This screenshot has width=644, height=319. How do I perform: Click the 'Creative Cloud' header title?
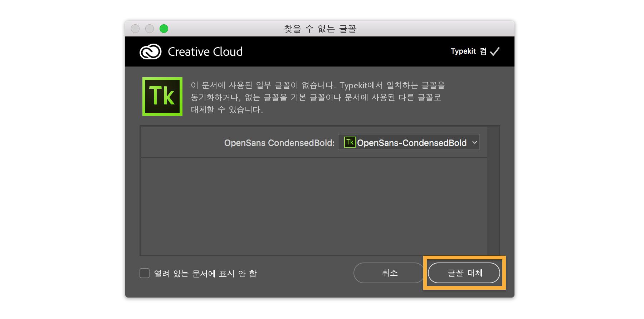pyautogui.click(x=205, y=52)
